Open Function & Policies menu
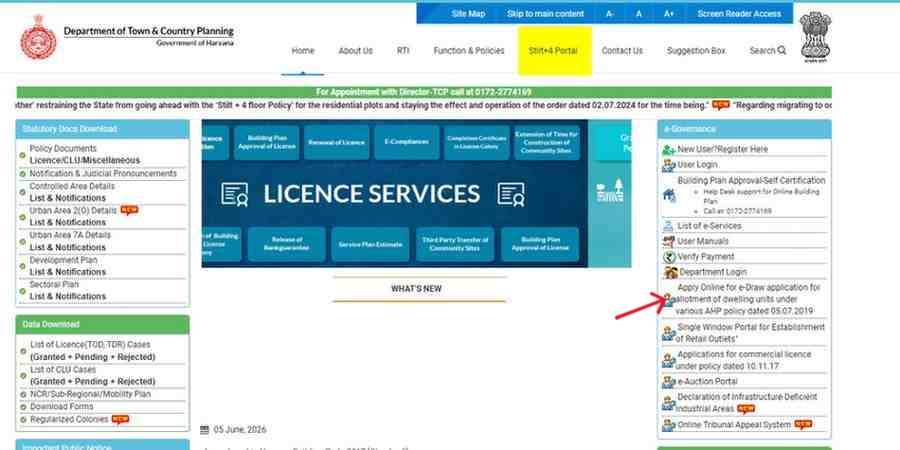900x450 pixels. 469,51
